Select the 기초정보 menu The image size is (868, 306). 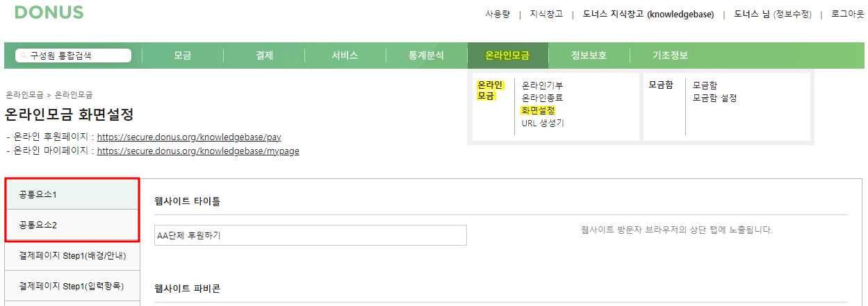[670, 56]
